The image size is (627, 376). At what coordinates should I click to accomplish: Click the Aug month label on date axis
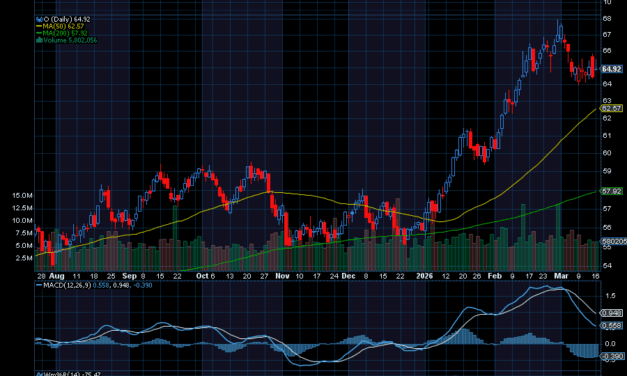point(56,276)
